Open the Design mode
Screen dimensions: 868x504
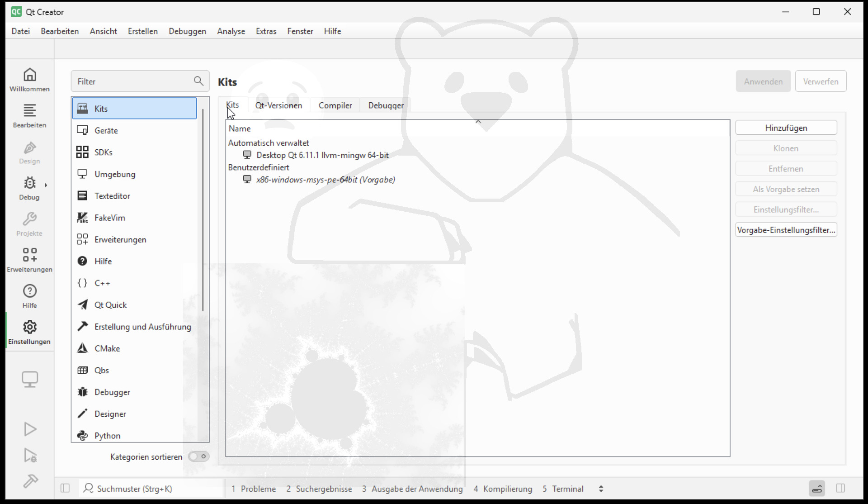coord(30,152)
